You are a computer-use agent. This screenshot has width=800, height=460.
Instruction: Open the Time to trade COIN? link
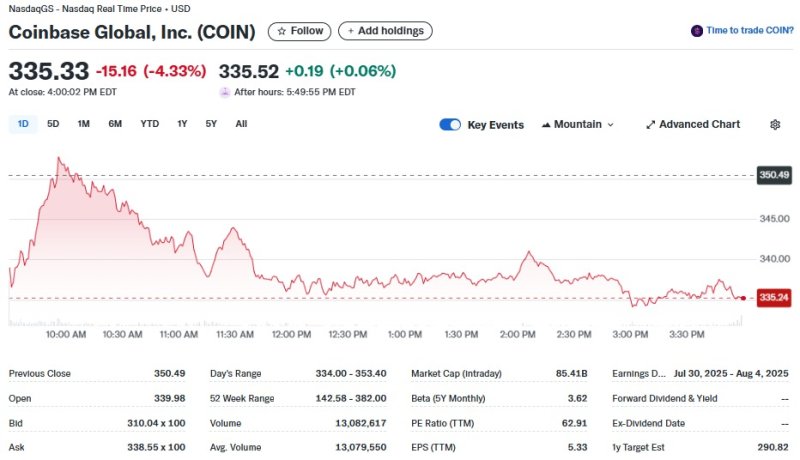coord(749,31)
